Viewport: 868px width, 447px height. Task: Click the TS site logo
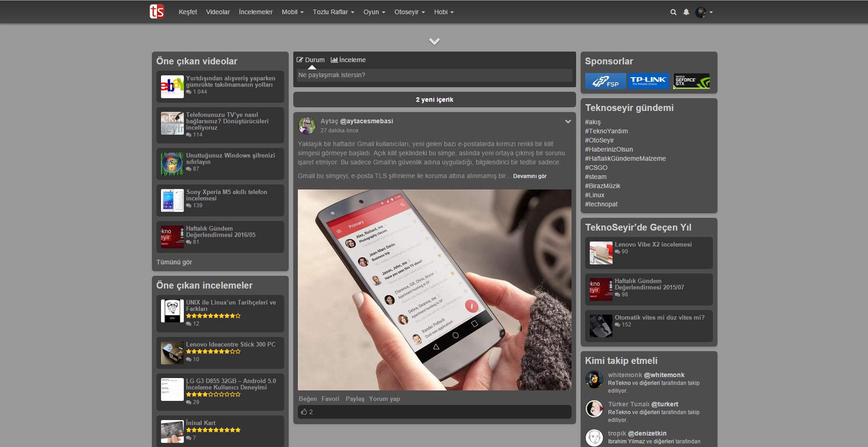click(x=157, y=12)
